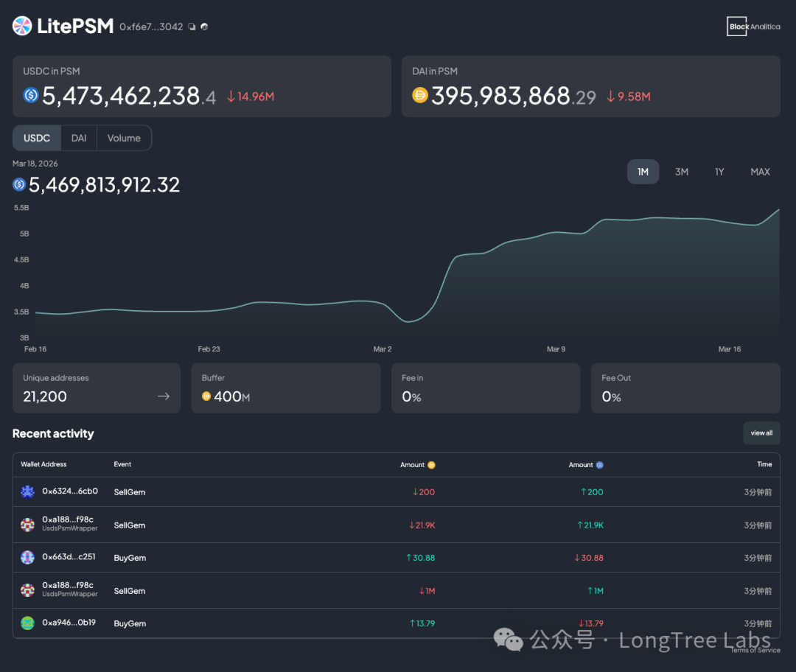Viewport: 796px width, 672px height.
Task: Click the USDC coin icon in the USDC in PSM card
Action: point(31,95)
